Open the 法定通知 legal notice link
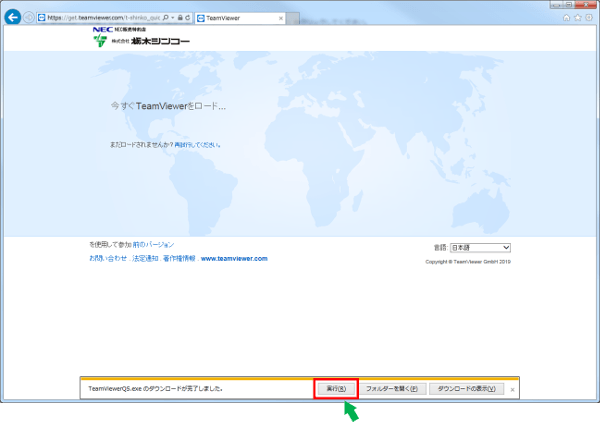 coord(145,259)
